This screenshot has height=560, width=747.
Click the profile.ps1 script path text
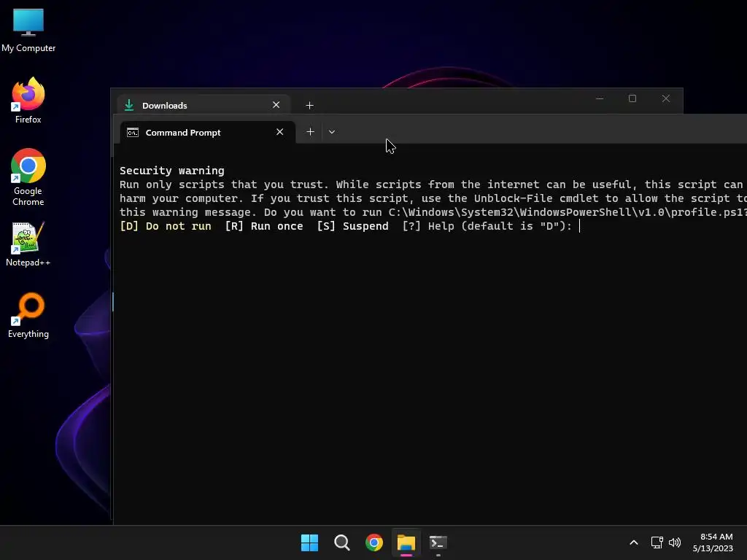[x=568, y=212]
